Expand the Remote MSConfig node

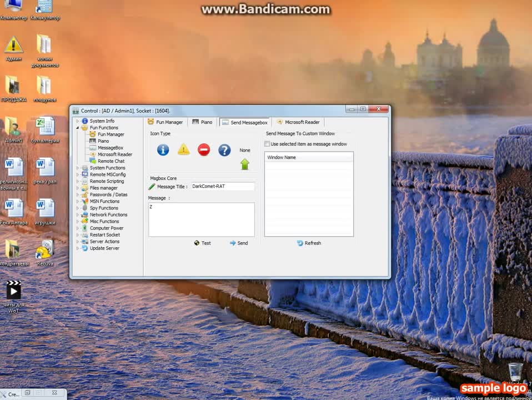click(x=78, y=174)
